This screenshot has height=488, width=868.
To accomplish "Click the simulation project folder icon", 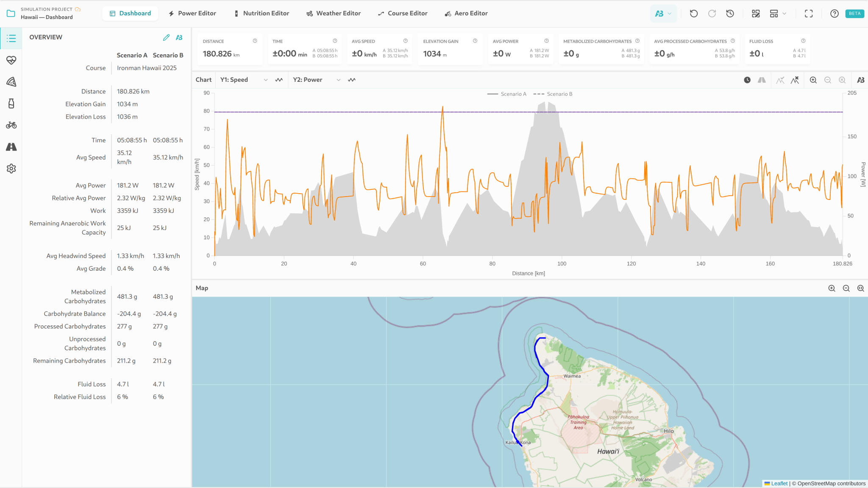I will pyautogui.click(x=11, y=13).
